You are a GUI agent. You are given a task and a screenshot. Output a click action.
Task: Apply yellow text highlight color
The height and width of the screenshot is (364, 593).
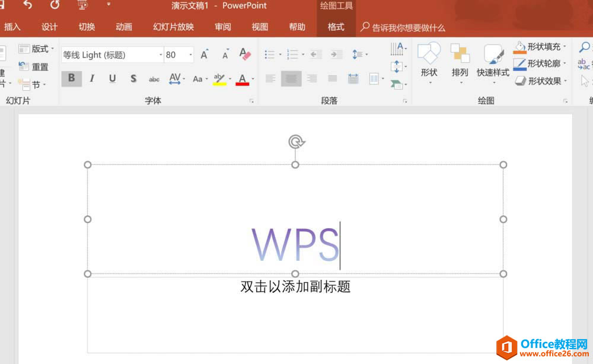(219, 79)
